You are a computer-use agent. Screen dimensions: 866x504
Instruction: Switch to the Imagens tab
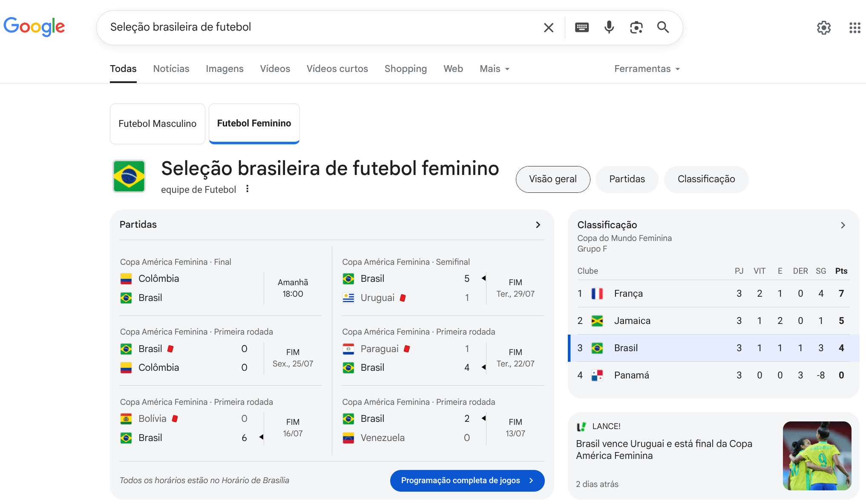point(224,69)
